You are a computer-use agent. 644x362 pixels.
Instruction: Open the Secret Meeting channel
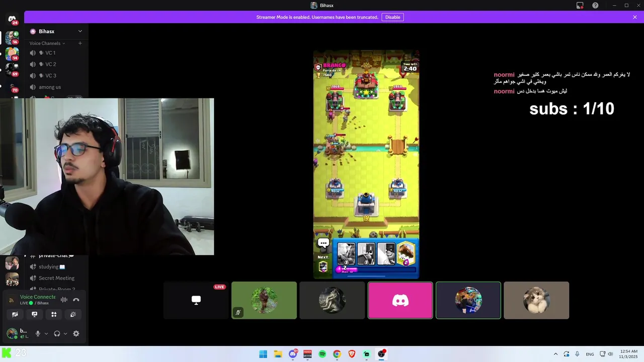[55, 278]
